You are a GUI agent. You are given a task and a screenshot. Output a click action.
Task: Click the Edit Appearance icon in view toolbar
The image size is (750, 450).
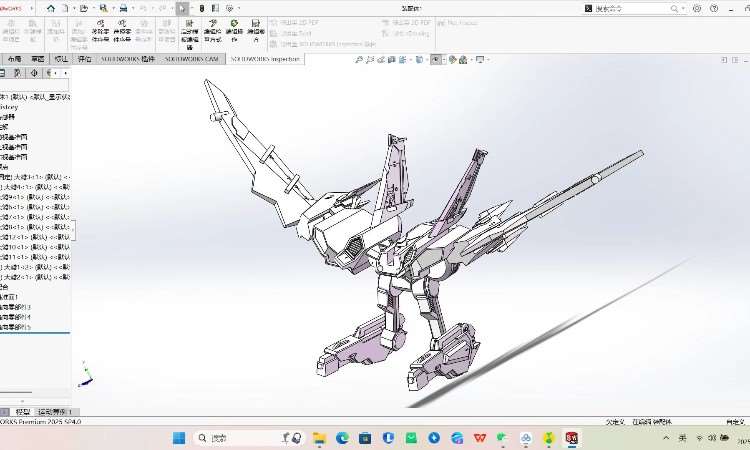pyautogui.click(x=453, y=60)
